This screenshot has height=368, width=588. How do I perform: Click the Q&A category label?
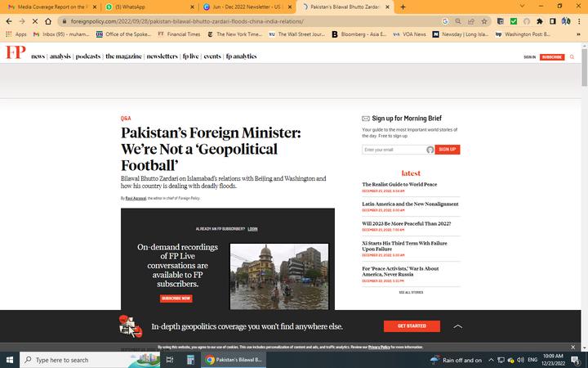tap(126, 119)
